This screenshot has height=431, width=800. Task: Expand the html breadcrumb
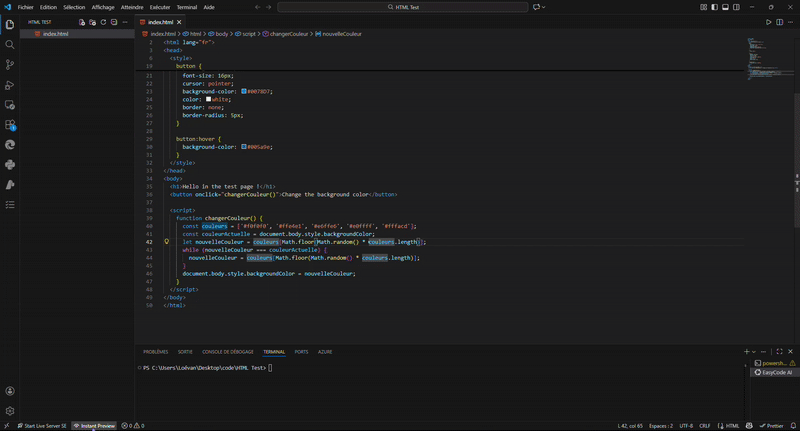(x=192, y=34)
